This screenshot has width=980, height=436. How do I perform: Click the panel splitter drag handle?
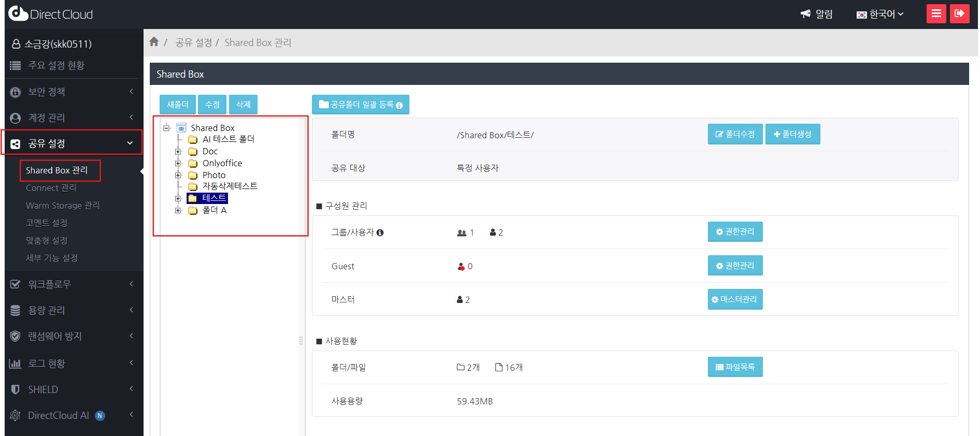301,341
